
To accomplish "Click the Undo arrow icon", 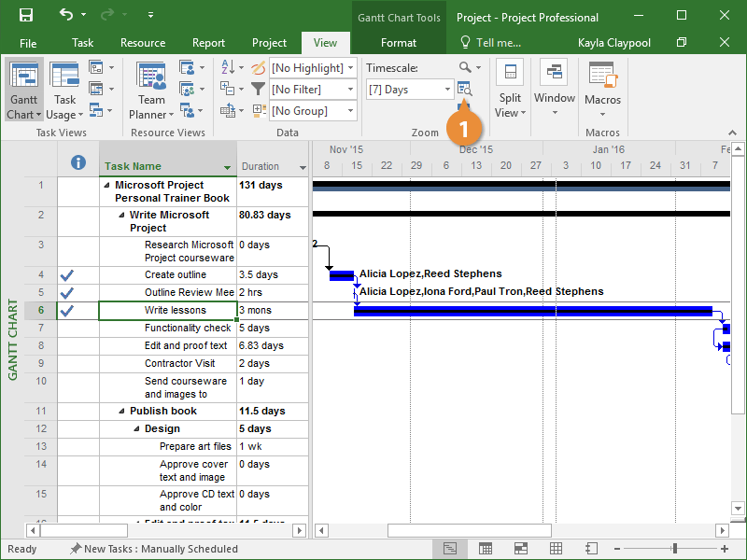I will click(65, 16).
